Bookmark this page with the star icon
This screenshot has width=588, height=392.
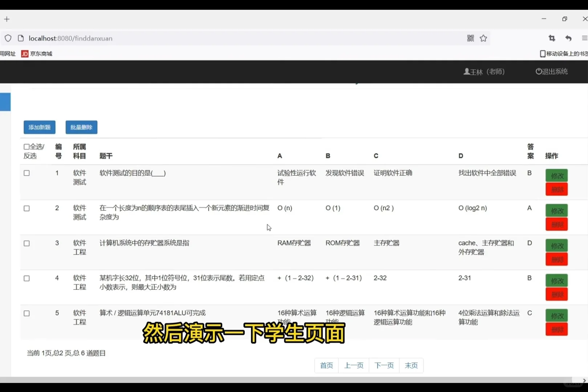tap(483, 38)
